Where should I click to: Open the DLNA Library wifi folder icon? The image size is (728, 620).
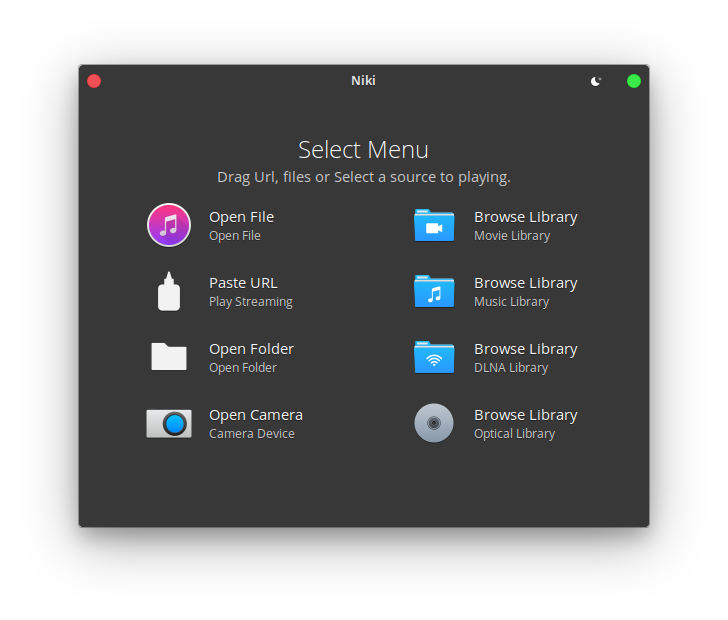434,357
